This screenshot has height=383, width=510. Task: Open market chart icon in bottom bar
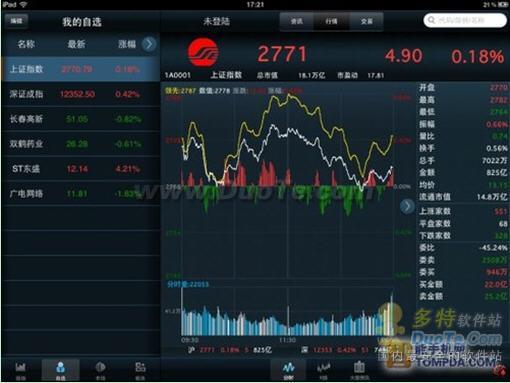tap(21, 370)
